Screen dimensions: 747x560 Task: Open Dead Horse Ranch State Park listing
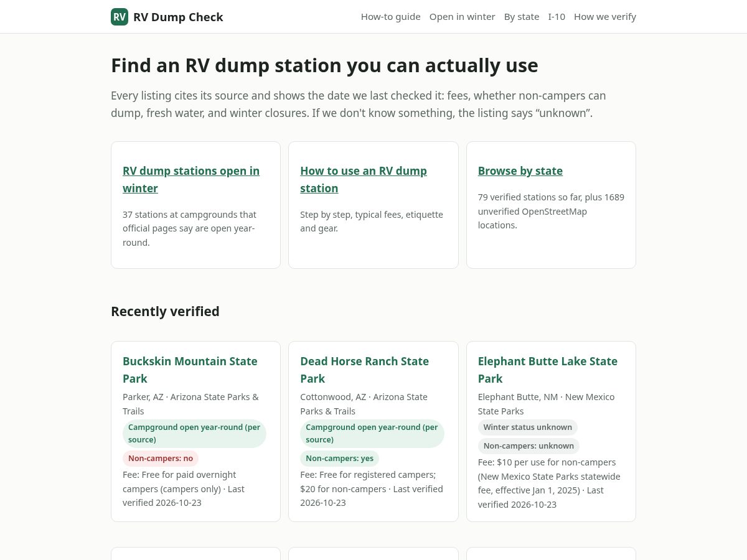point(364,370)
